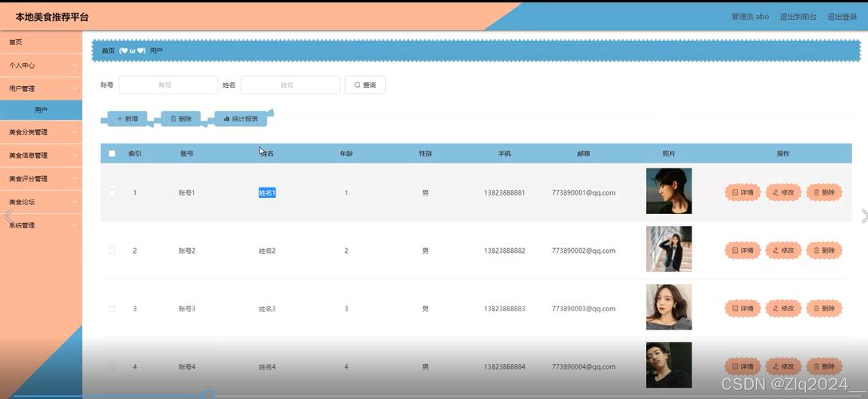Click the video progress slider handle

tap(208, 394)
